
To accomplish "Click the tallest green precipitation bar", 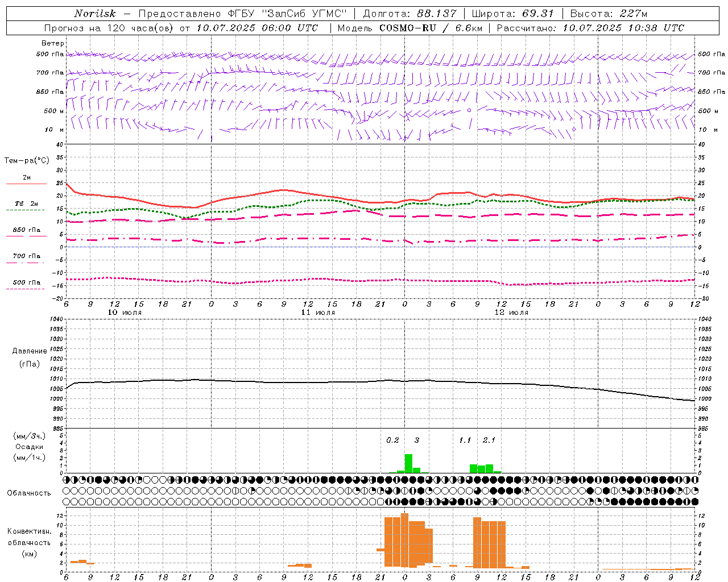I will (x=408, y=463).
